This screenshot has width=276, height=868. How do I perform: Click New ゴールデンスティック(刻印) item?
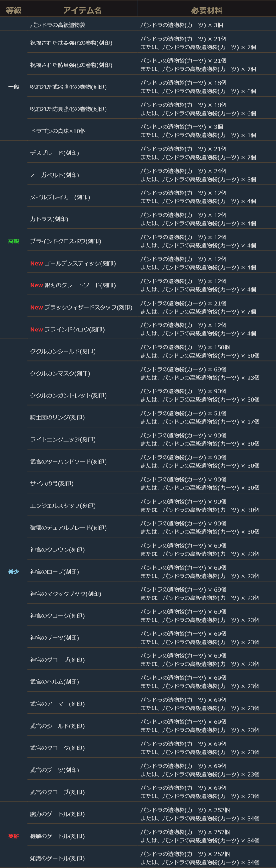73,263
